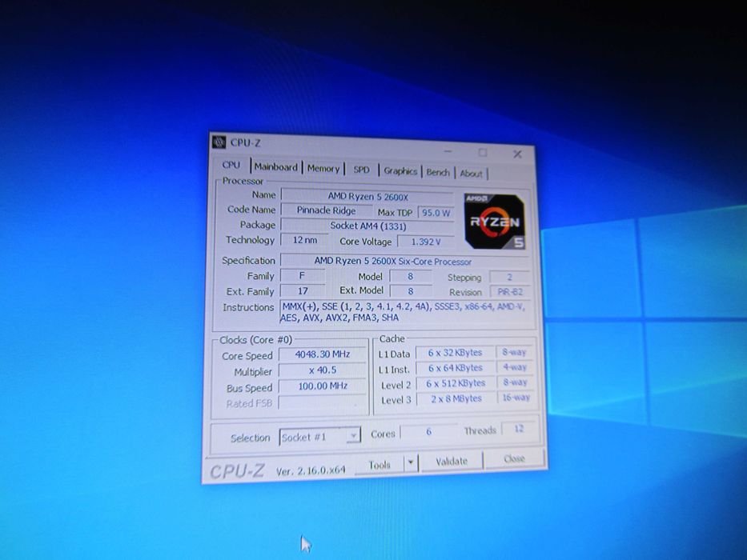Show the About tab
The width and height of the screenshot is (747, 560).
tap(471, 174)
